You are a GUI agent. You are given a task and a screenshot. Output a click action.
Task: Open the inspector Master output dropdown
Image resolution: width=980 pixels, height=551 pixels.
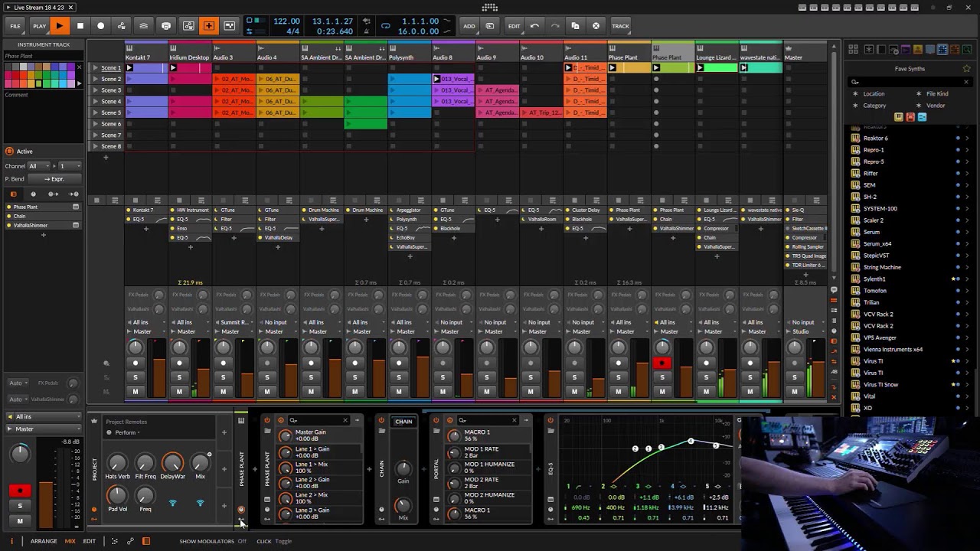(x=43, y=429)
